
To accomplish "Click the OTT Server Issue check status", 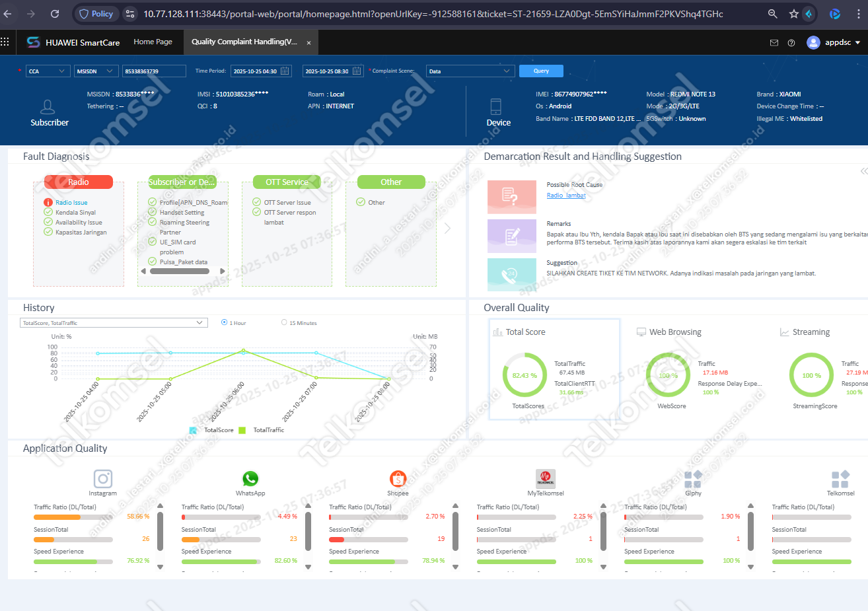I will coord(257,202).
